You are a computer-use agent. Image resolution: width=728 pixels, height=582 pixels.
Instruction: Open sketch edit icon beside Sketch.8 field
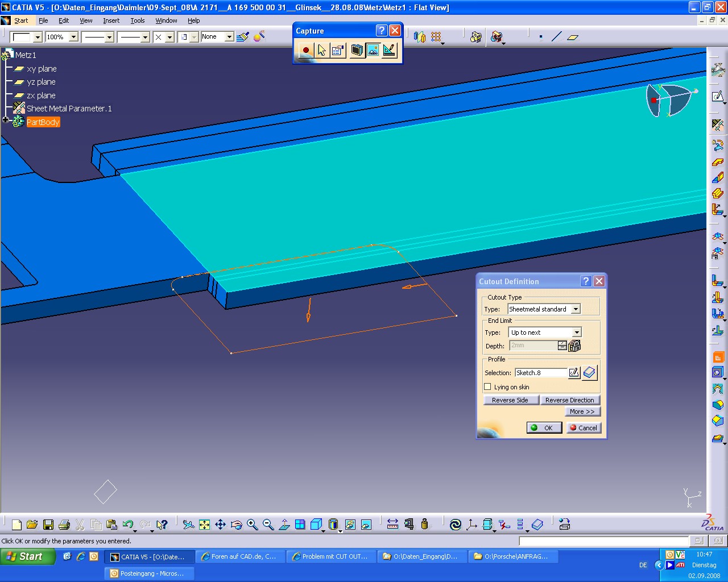(x=574, y=373)
